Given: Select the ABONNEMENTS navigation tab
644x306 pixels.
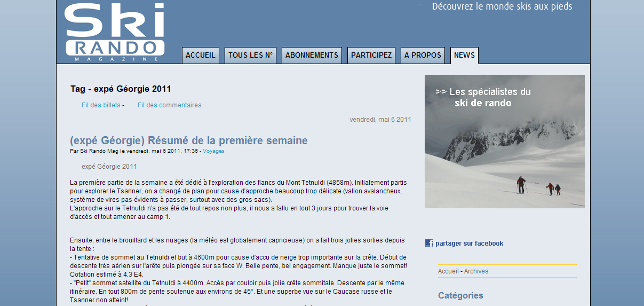Looking at the screenshot, I should coord(312,55).
